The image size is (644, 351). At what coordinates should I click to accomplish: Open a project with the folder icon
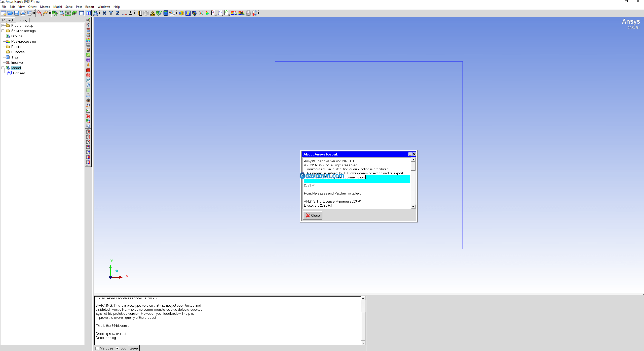point(10,13)
